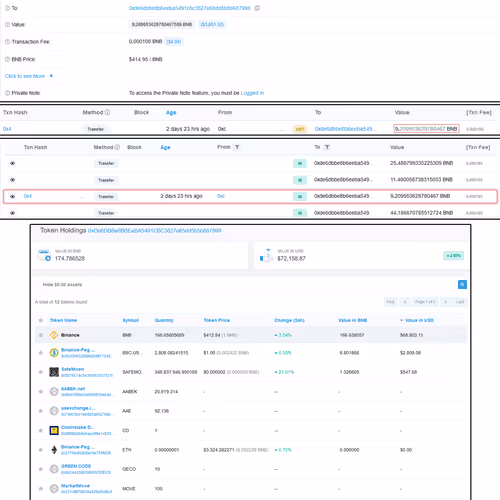The height and width of the screenshot is (500, 500).
Task: Open the 0x4 hash in the highlighted IN row
Action: 28,196
